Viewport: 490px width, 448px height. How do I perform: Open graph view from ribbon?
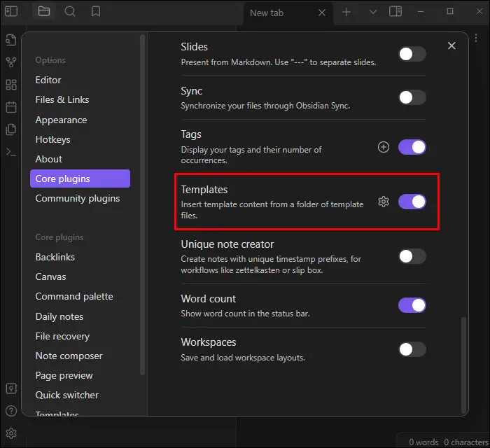pyautogui.click(x=11, y=62)
